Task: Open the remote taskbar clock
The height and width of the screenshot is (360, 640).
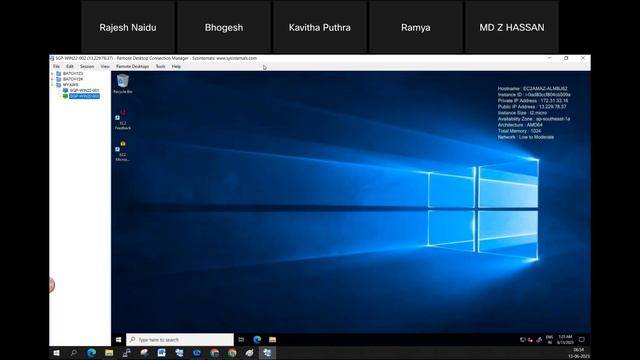Action: coord(565,340)
